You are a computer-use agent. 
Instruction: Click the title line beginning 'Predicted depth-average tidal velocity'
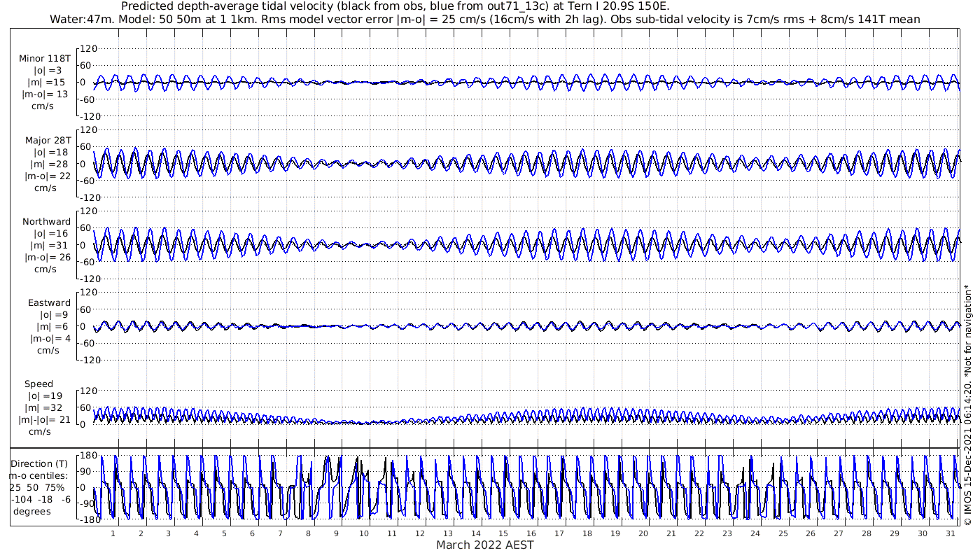pyautogui.click(x=395, y=6)
